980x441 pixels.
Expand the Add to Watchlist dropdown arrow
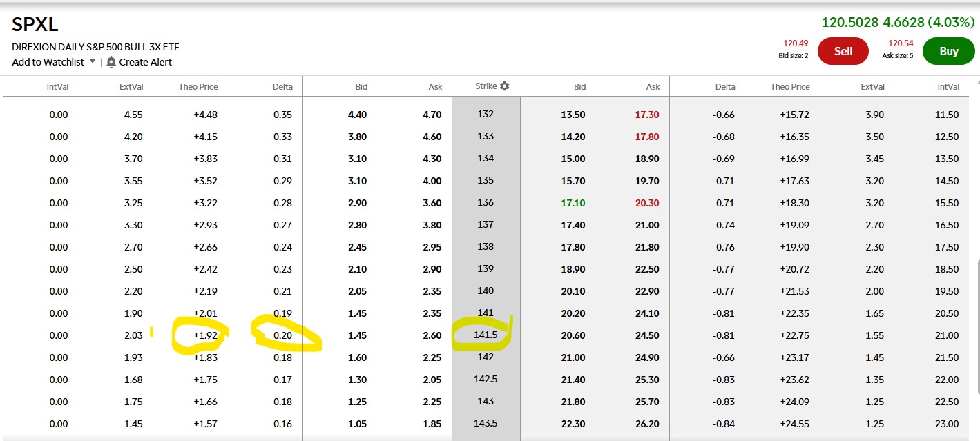click(x=93, y=62)
